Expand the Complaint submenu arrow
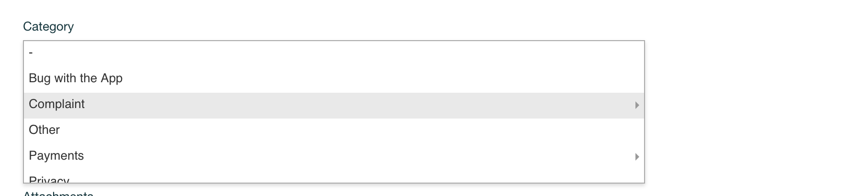 click(x=637, y=105)
